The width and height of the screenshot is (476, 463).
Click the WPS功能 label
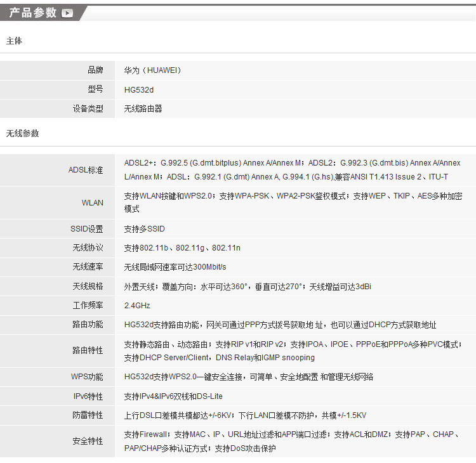pyautogui.click(x=87, y=377)
